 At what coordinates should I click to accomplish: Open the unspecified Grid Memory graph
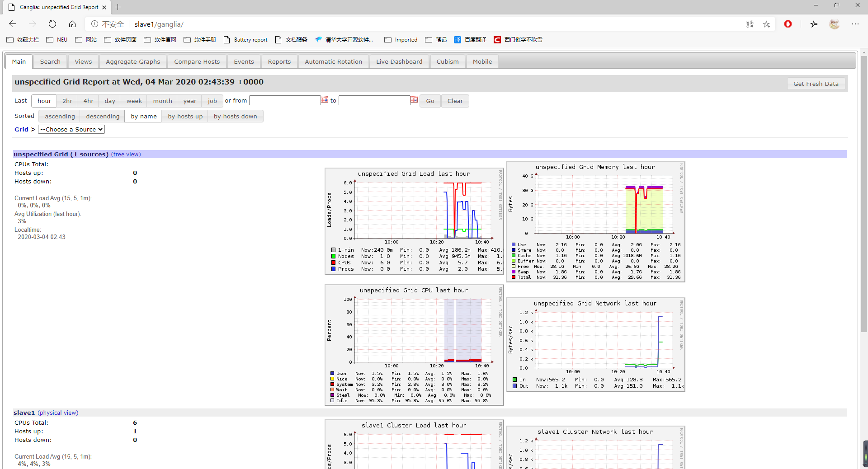595,221
